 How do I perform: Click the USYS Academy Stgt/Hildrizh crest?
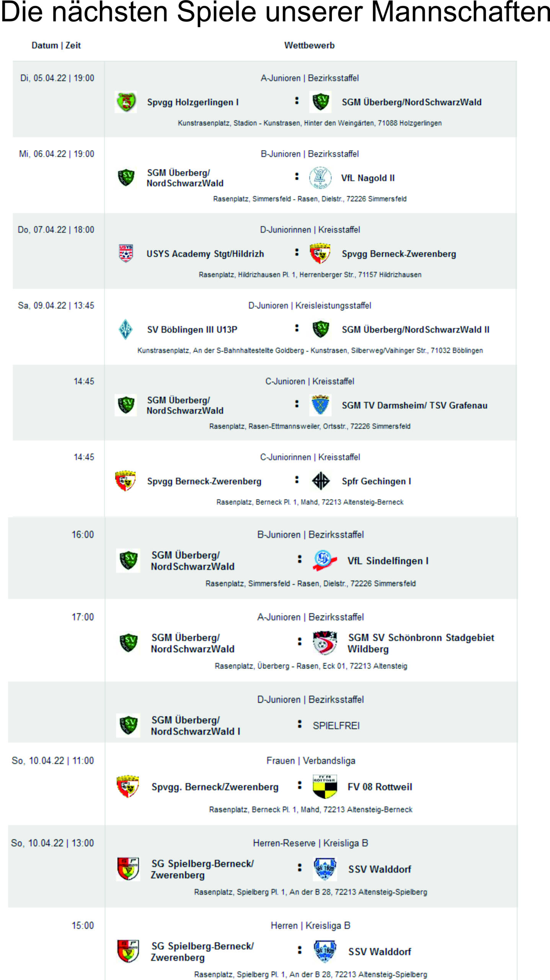coord(126,253)
